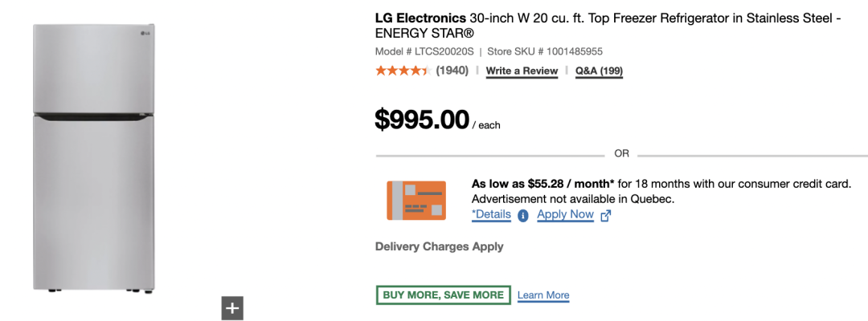Open the Write a Review link

click(x=522, y=71)
